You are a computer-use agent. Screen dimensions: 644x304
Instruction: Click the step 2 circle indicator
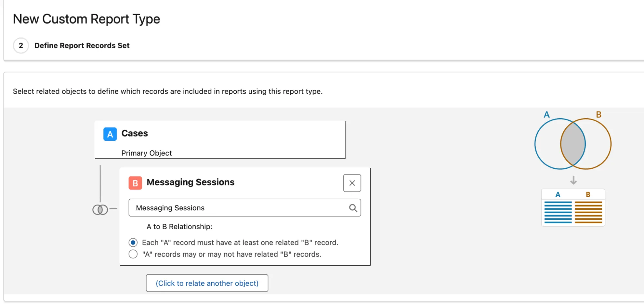[21, 45]
